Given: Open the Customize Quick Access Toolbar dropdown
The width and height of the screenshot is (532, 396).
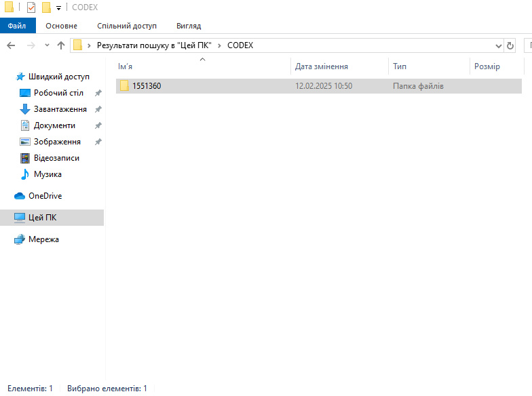Looking at the screenshot, I should 58,8.
